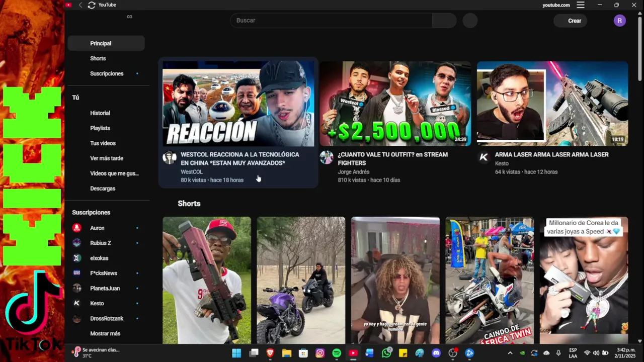644x362 pixels.
Task: Reload the YouTube page
Action: 91,5
